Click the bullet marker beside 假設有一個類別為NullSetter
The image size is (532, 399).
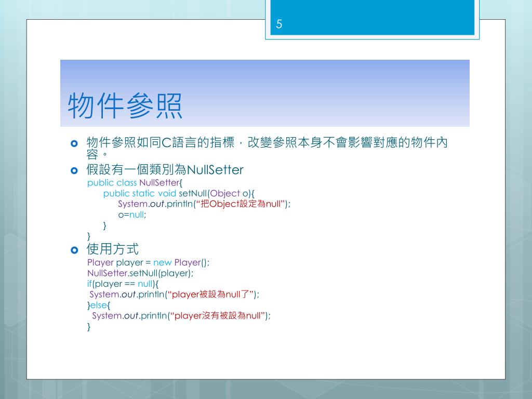click(x=74, y=170)
